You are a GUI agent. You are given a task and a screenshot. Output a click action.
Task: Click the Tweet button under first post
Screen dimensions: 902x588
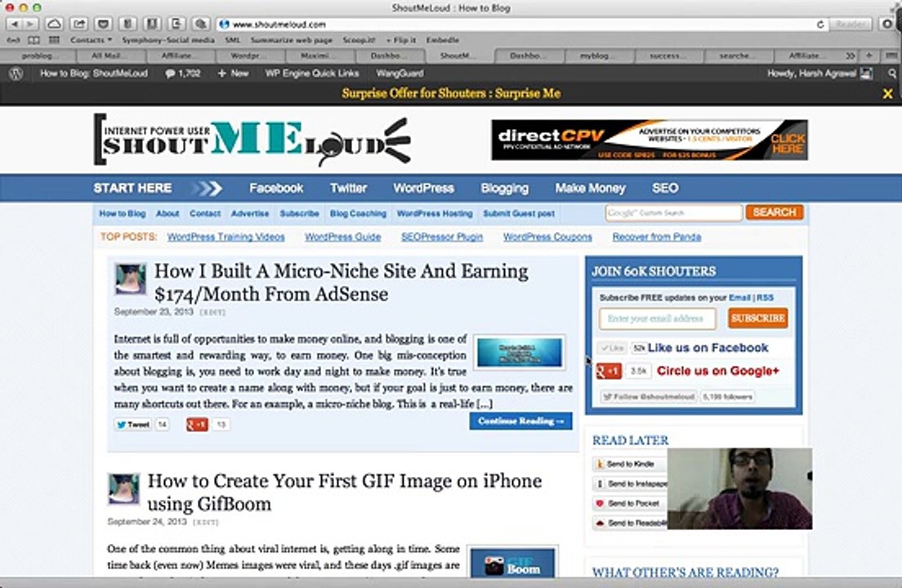[x=133, y=425]
